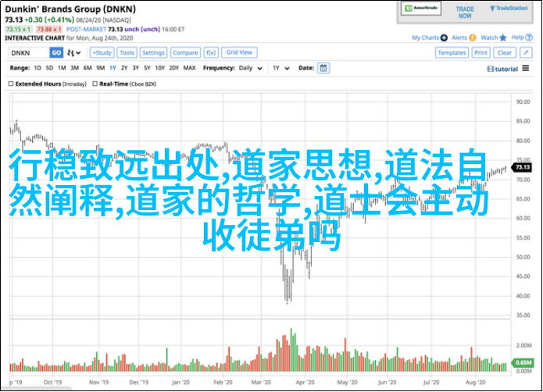This screenshot has width=543, height=392.
Task: Open the Templates menu
Action: click(x=452, y=53)
